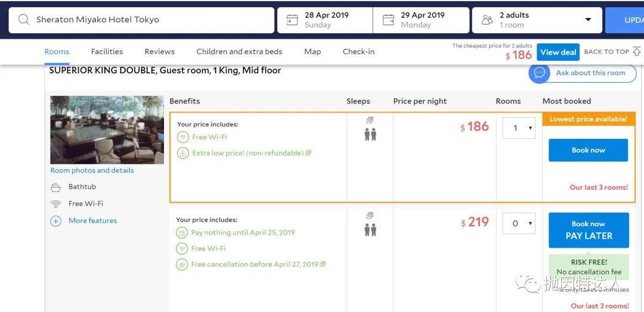
Task: Click the check-in calendar icon
Action: (x=292, y=20)
